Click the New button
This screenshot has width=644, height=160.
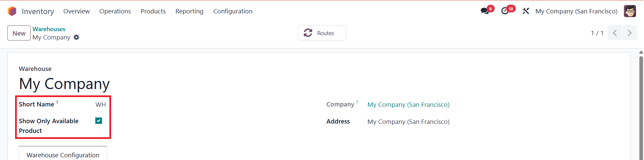click(19, 33)
